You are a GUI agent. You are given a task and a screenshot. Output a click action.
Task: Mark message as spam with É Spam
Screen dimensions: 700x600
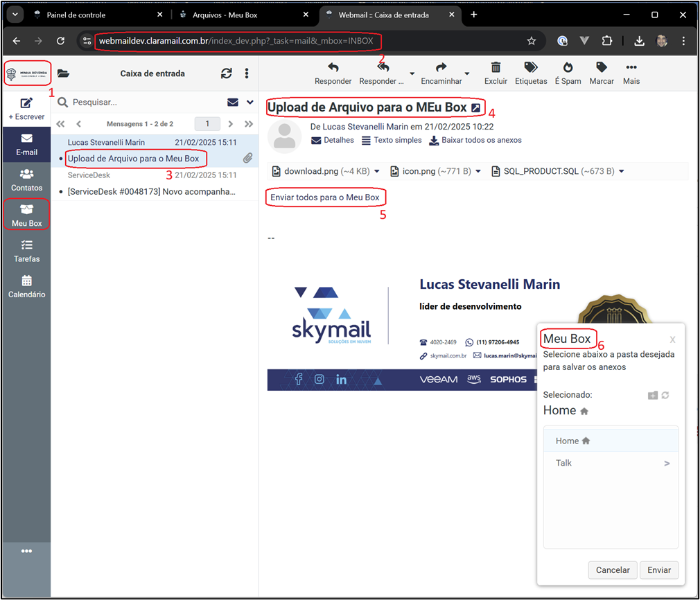coord(568,68)
